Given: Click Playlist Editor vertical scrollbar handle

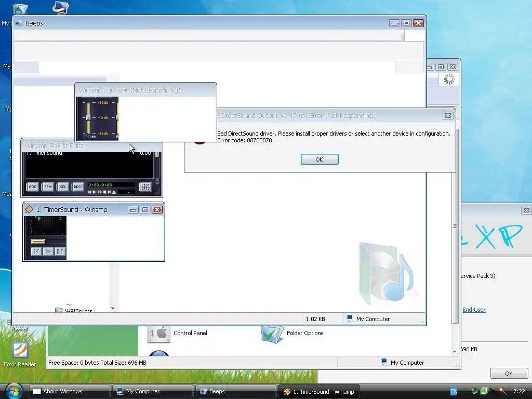Looking at the screenshot, I should pos(157,154).
